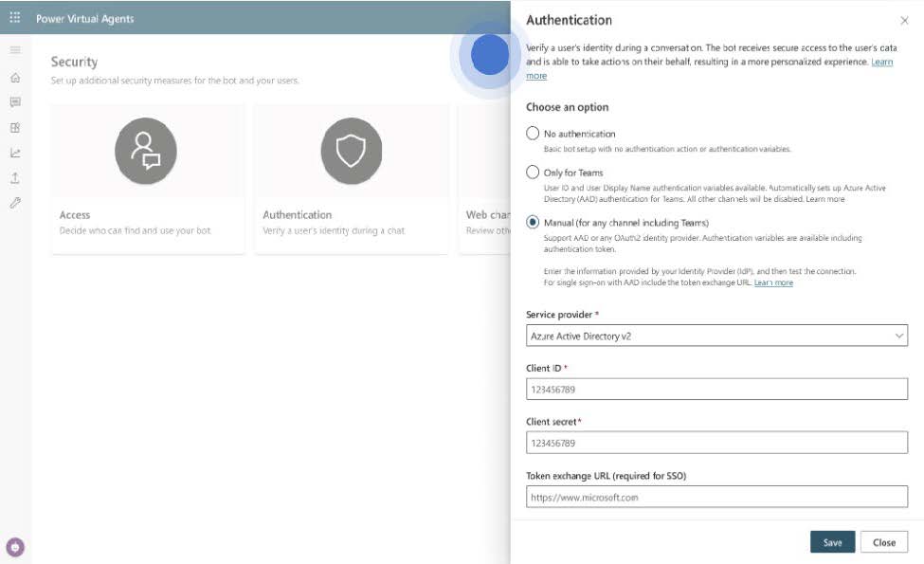Open Manage wrench icon in sidebar
This screenshot has width=924, height=564.
15,203
